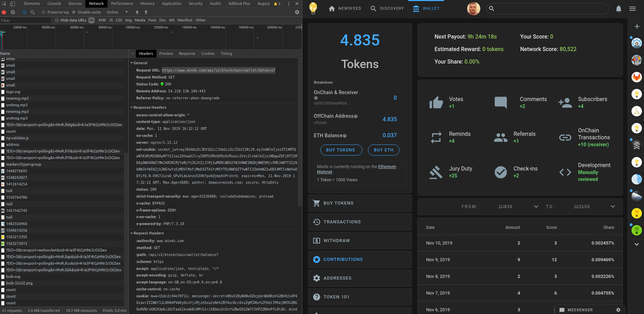Click the 100000 ms timeline marker
The height and width of the screenshot is (314, 644).
(x=132, y=27)
